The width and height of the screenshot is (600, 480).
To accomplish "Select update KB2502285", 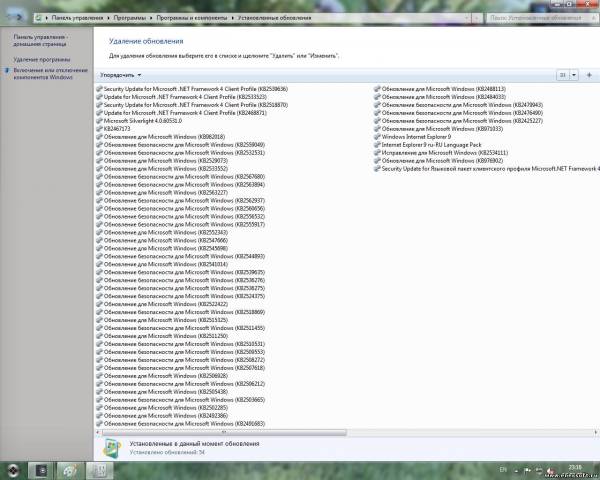I will [162, 408].
